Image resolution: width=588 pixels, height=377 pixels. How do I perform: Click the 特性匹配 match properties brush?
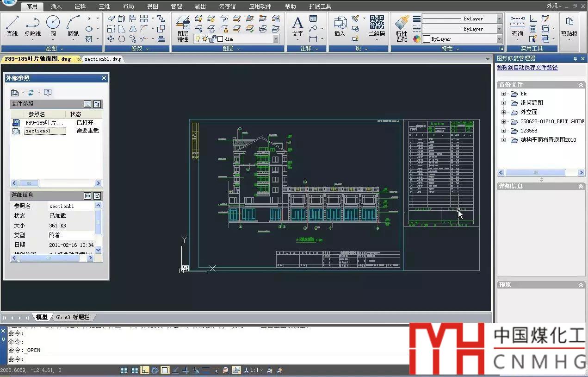coord(402,28)
